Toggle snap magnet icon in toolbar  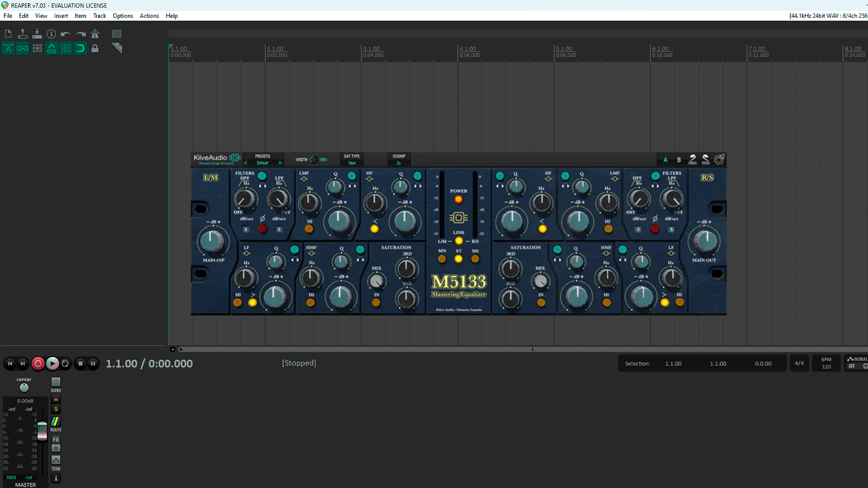(81, 48)
